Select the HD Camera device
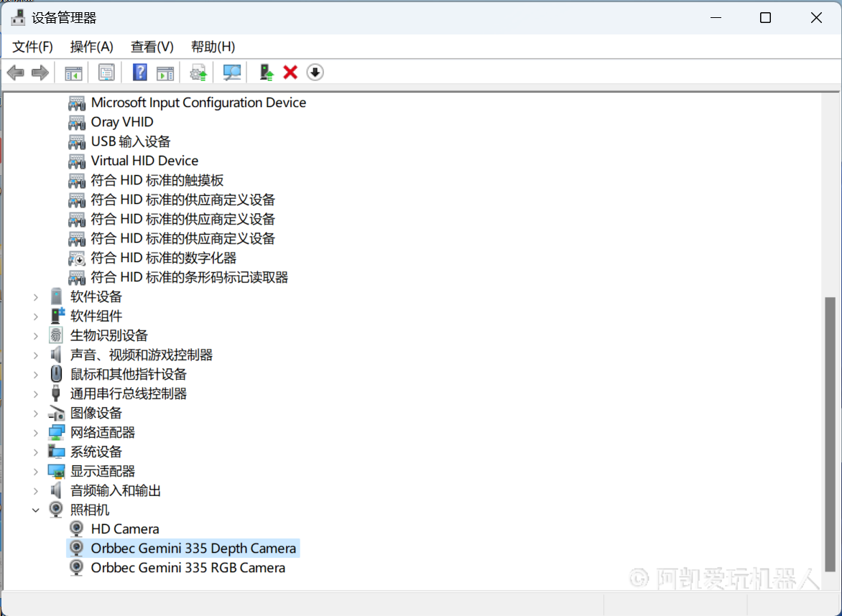Image resolution: width=842 pixels, height=616 pixels. (x=124, y=529)
